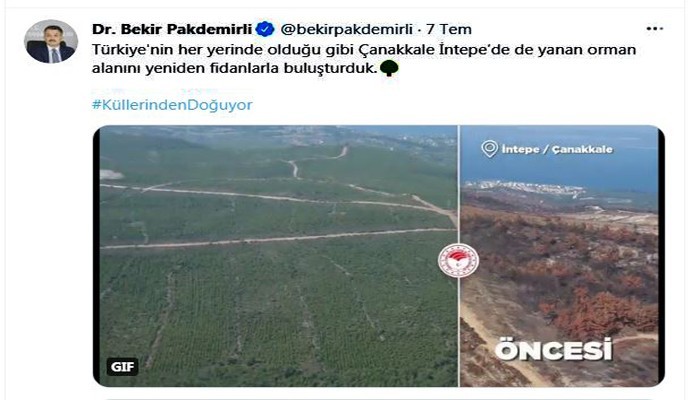700x400 pixels.
Task: Click the blue verified badge icon
Action: pyautogui.click(x=265, y=29)
